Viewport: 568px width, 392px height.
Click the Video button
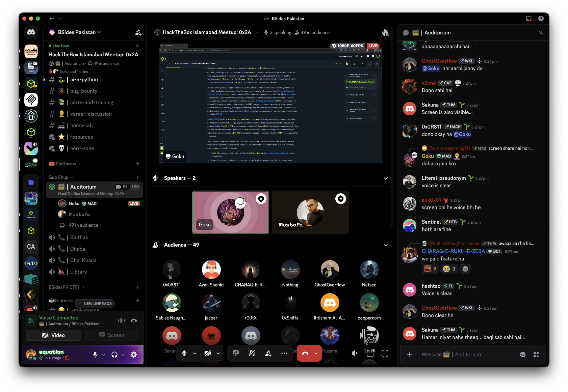53,335
